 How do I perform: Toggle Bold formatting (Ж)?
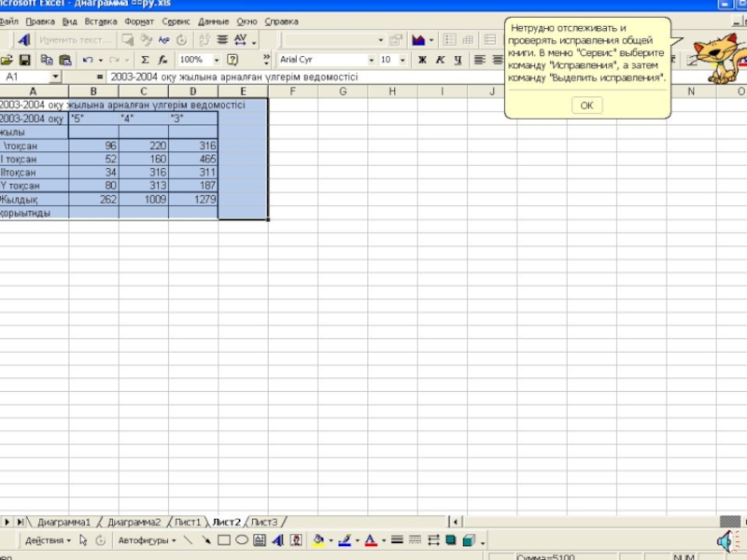(422, 60)
